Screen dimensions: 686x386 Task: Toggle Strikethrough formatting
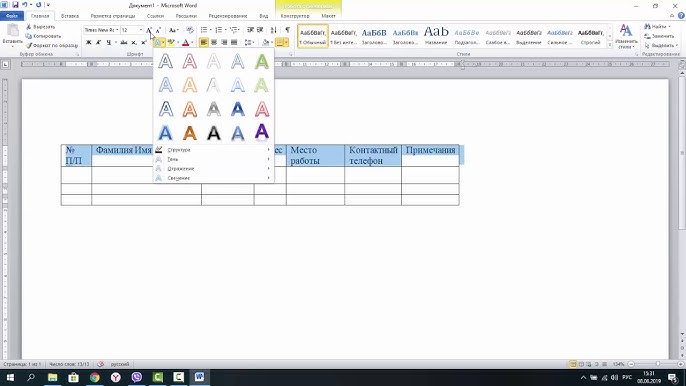(x=124, y=42)
